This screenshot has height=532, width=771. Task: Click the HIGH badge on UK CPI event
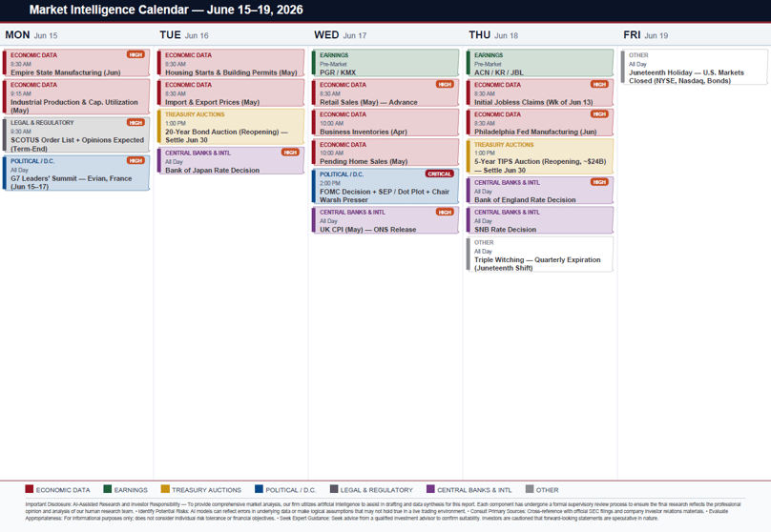tap(445, 213)
